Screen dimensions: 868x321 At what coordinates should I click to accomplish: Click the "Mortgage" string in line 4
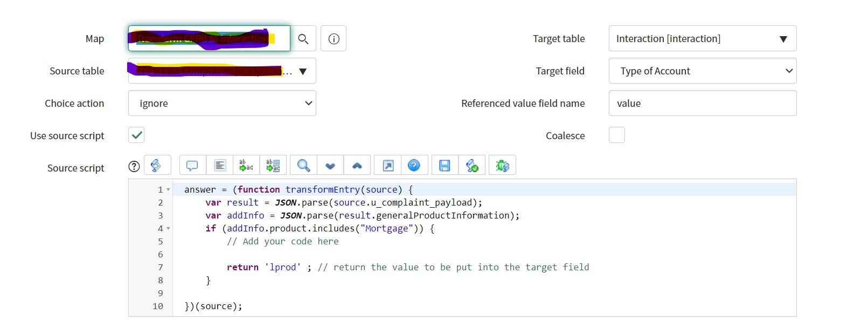[x=387, y=228]
